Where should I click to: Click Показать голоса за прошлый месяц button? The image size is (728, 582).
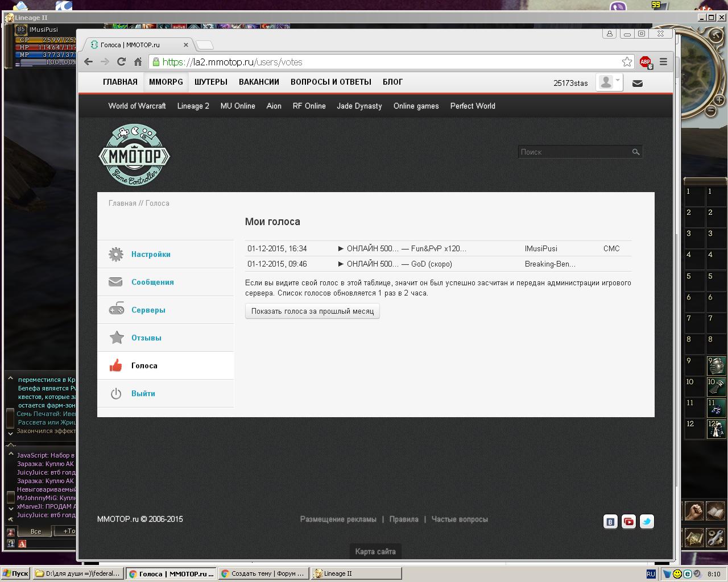click(312, 311)
